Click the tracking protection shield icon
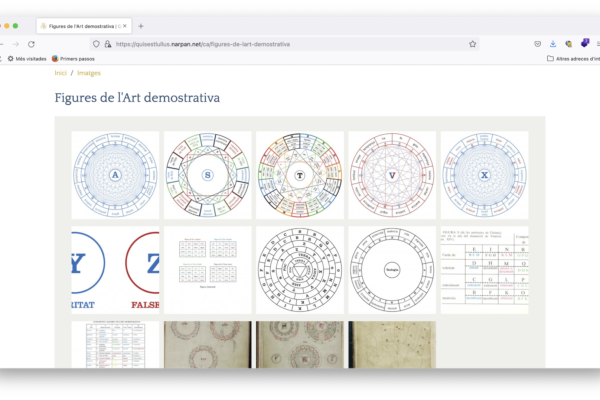This screenshot has width=600, height=400. tap(96, 44)
